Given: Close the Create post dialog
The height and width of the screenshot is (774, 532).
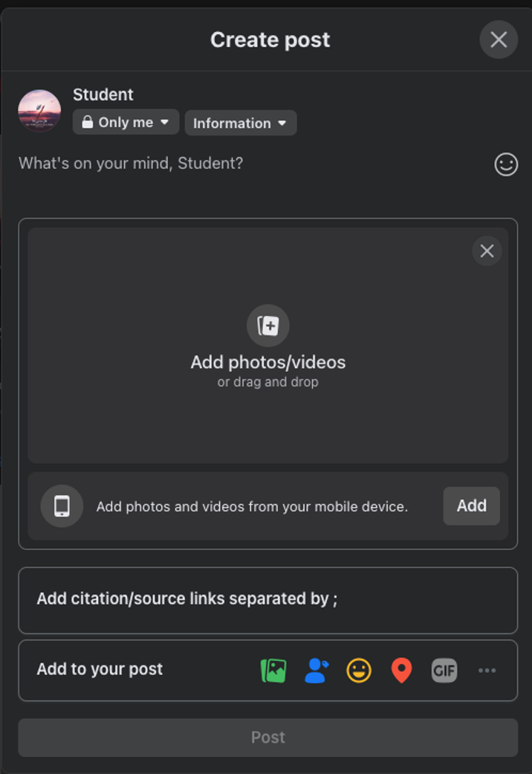Looking at the screenshot, I should point(499,39).
